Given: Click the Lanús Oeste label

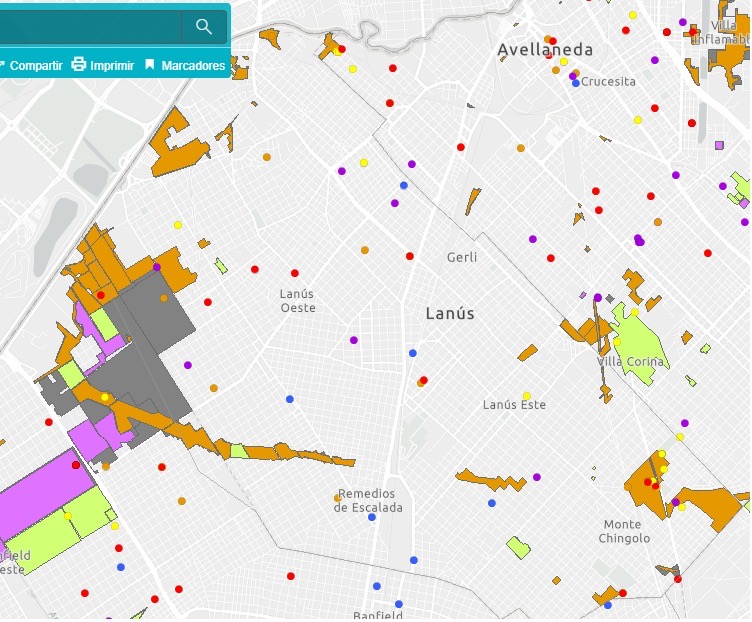Looking at the screenshot, I should click(297, 300).
